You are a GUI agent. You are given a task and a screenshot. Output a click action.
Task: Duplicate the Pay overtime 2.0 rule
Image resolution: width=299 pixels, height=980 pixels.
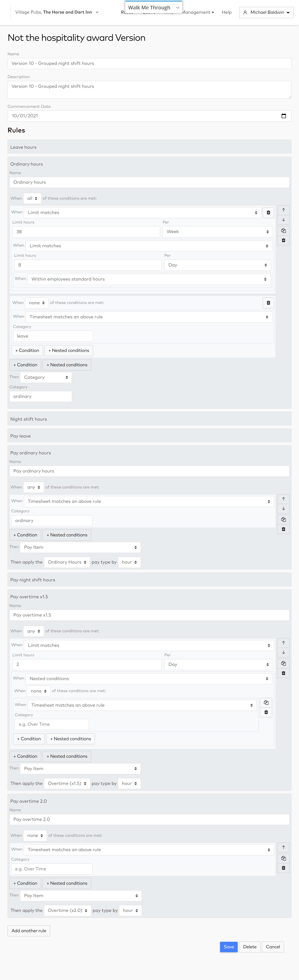click(283, 858)
